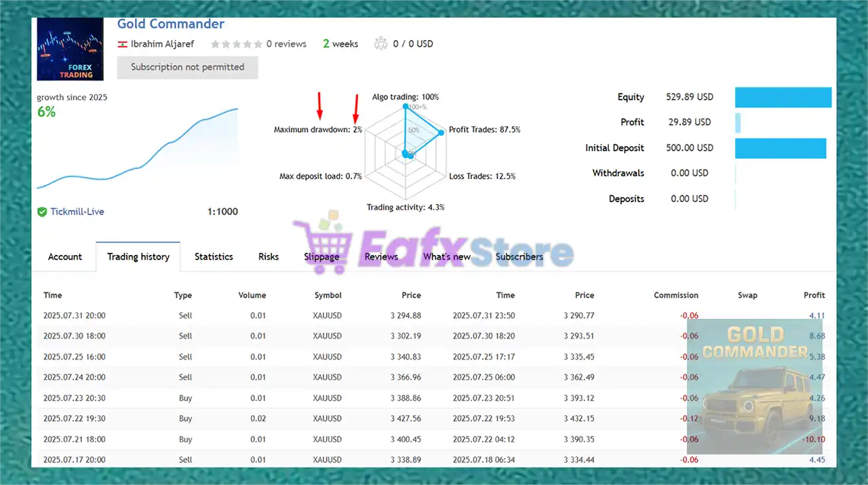The image size is (868, 485).
Task: Click the Swap column header
Action: coord(748,295)
